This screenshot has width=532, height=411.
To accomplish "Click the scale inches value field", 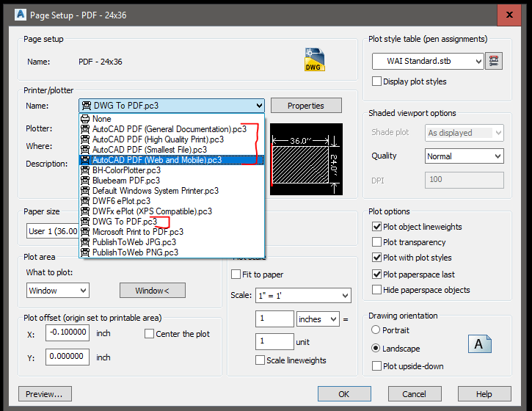I will tap(274, 319).
